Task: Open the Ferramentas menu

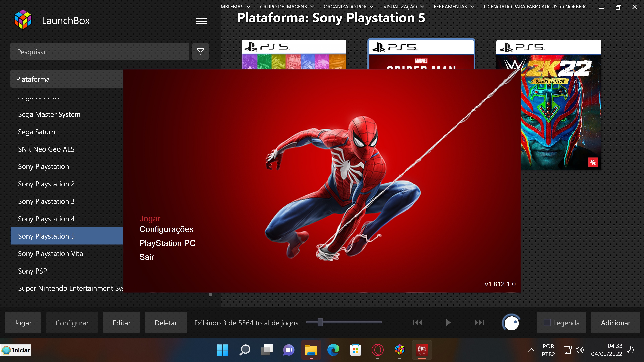Action: coord(453,7)
